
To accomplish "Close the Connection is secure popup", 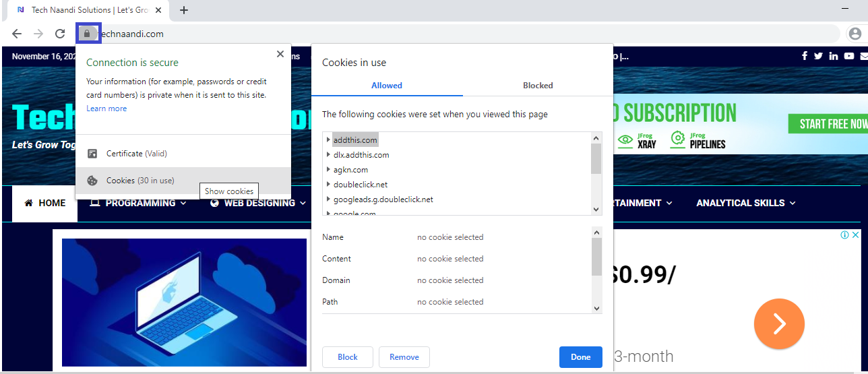I will click(280, 54).
